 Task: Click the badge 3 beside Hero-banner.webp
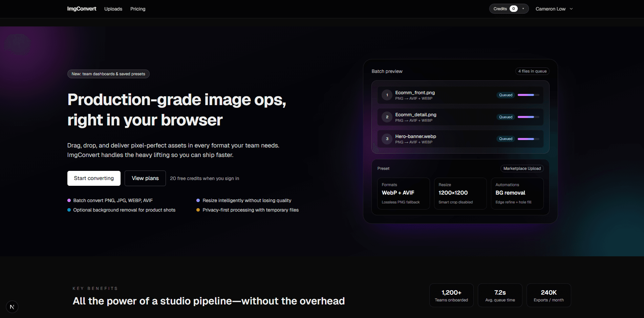click(x=387, y=139)
